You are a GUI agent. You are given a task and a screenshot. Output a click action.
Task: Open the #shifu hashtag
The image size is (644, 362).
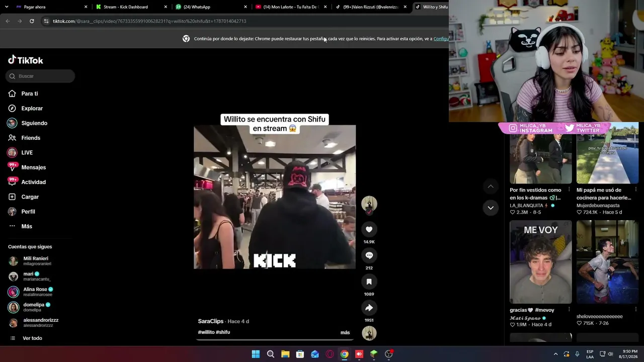223,332
